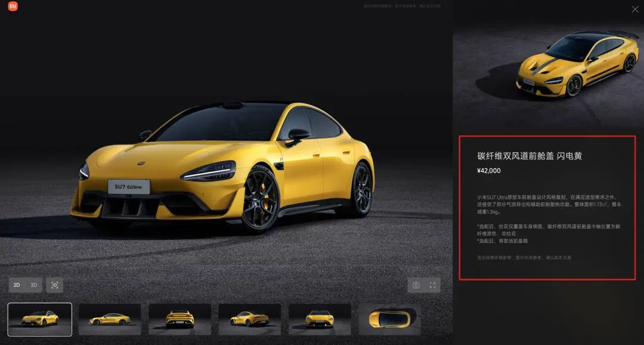Switch to 3D view mode
The height and width of the screenshot is (345, 644).
pyautogui.click(x=33, y=285)
